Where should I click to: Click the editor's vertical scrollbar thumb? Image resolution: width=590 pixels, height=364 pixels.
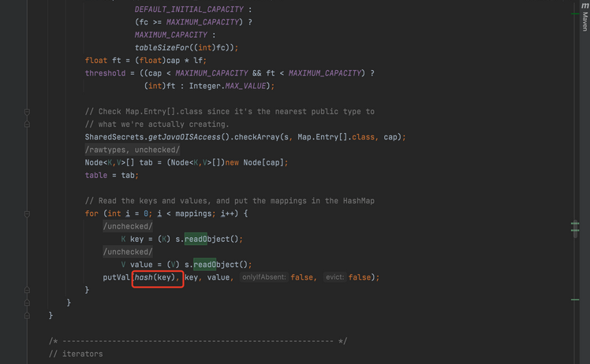pos(575,228)
